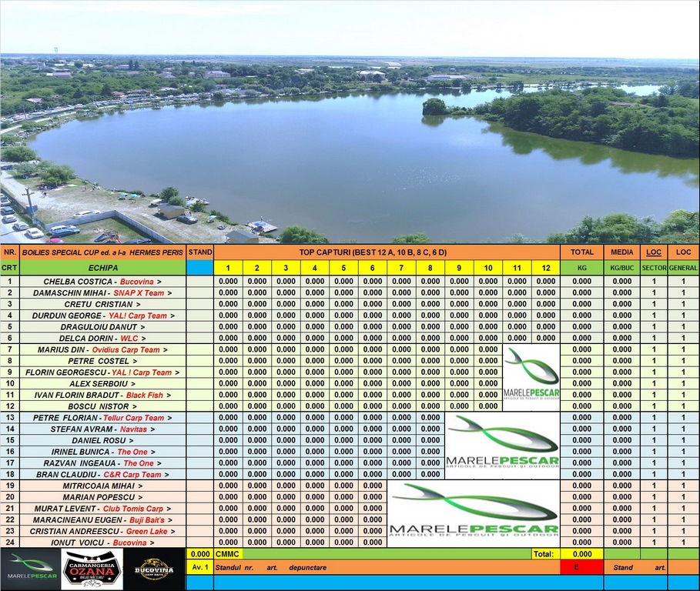The height and width of the screenshot is (591, 700).
Task: Select the blue cell under STAND header
Action: [200, 267]
